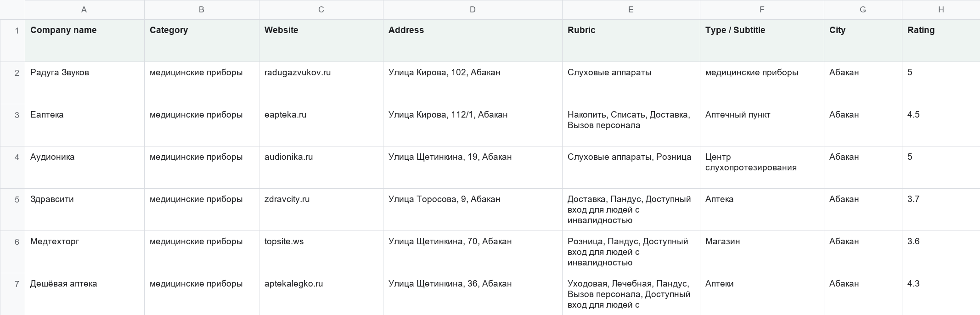Select column F header
This screenshot has height=315, width=980.
(x=762, y=10)
